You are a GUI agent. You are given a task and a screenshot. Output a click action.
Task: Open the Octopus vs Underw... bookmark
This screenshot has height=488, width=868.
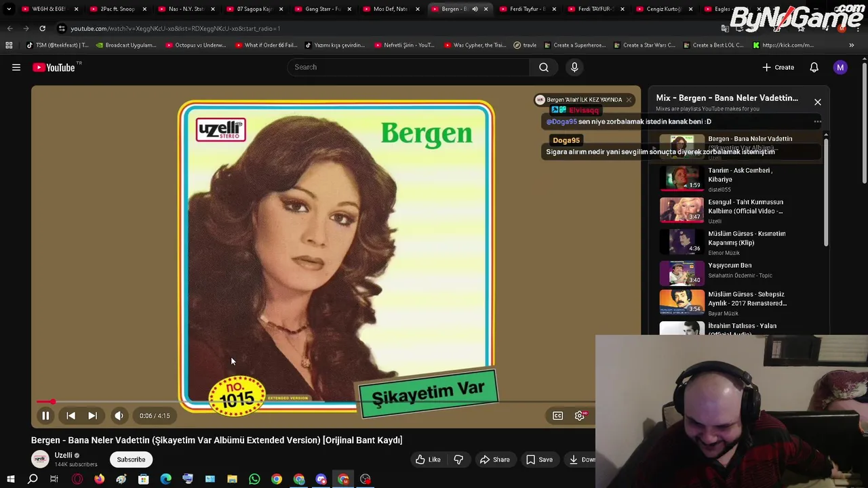(x=195, y=45)
